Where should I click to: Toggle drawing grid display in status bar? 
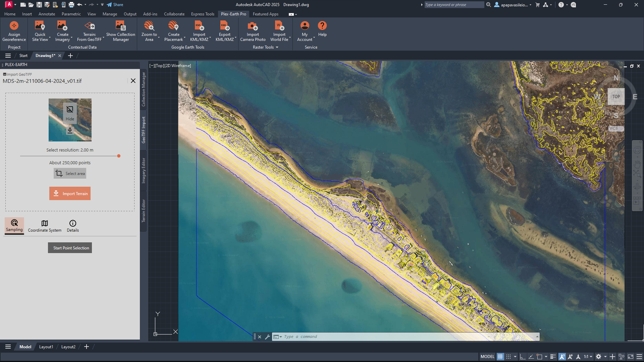[x=500, y=357]
